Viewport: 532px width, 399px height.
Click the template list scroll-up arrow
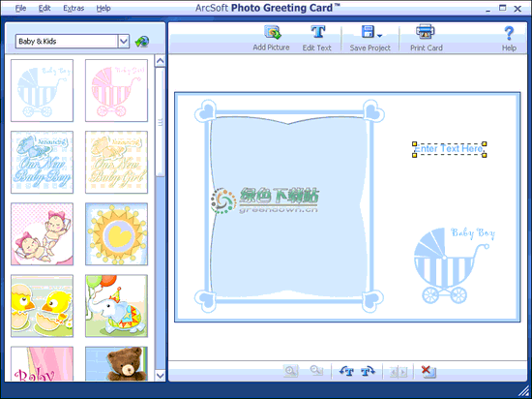pos(160,61)
